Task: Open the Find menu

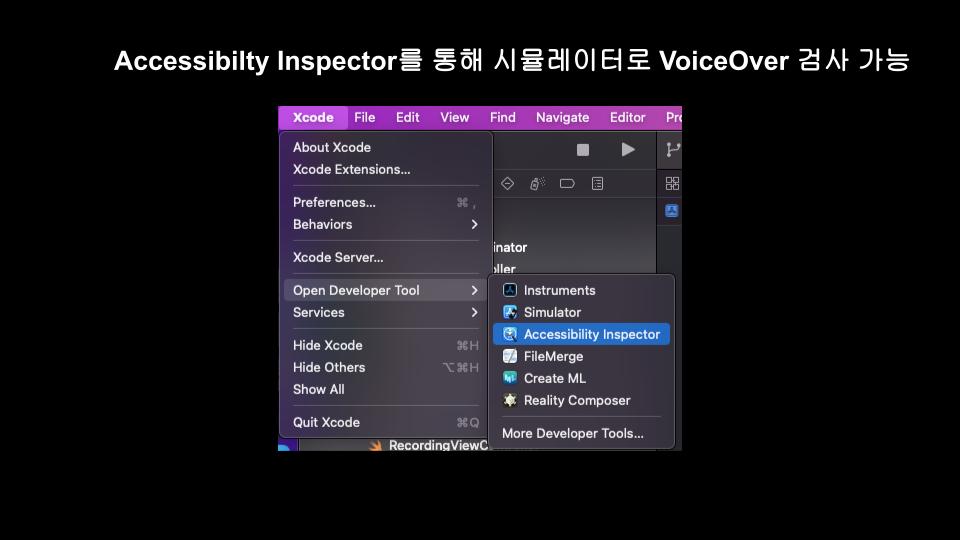Action: coord(503,118)
